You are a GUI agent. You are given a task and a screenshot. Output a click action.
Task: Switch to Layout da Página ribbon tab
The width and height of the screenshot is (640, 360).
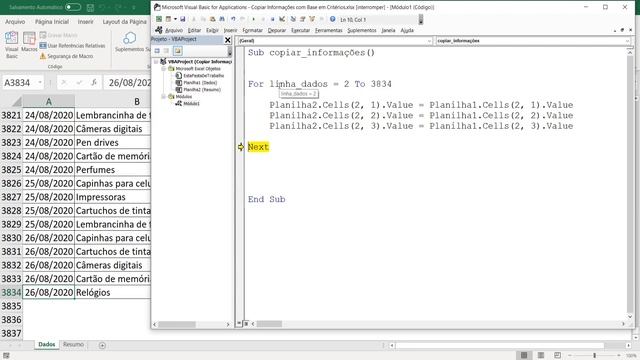point(124,22)
